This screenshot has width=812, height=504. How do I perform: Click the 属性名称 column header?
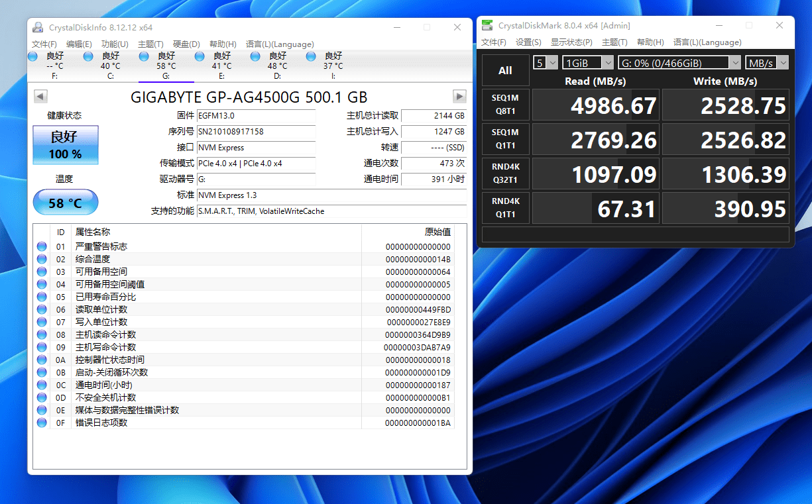click(x=217, y=232)
